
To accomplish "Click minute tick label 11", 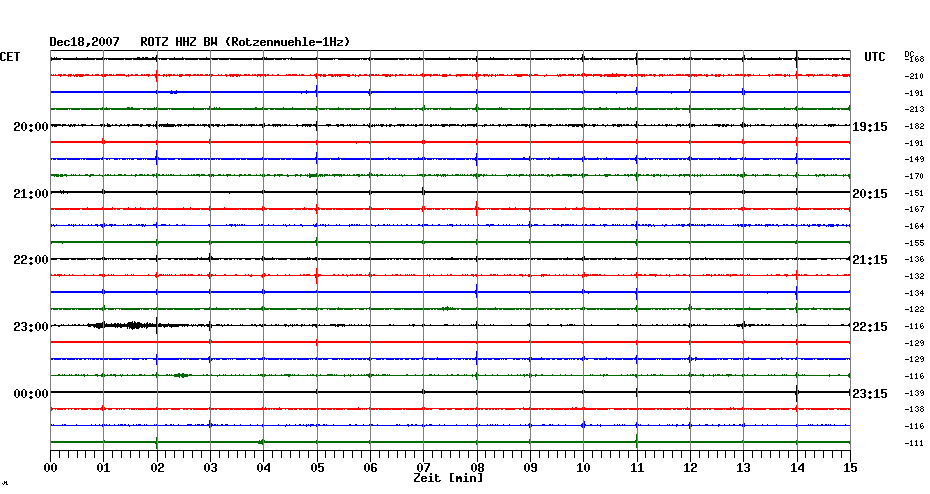I will [636, 468].
